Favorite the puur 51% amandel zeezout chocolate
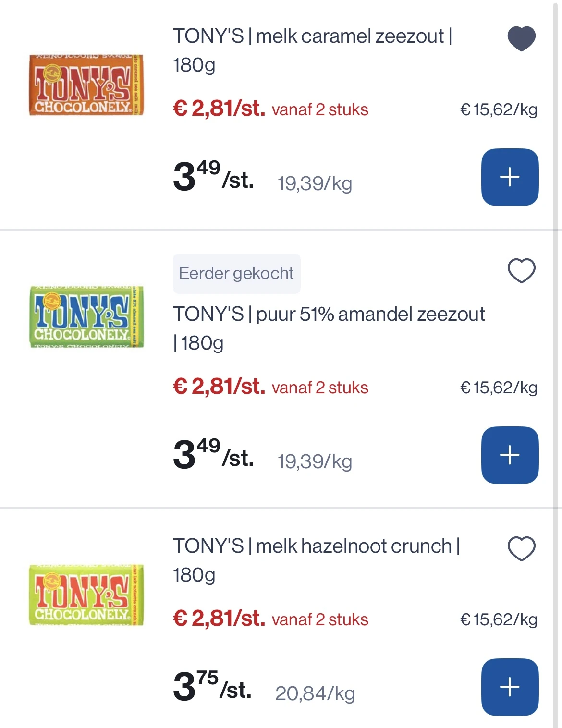The width and height of the screenshot is (562, 728). pyautogui.click(x=521, y=270)
